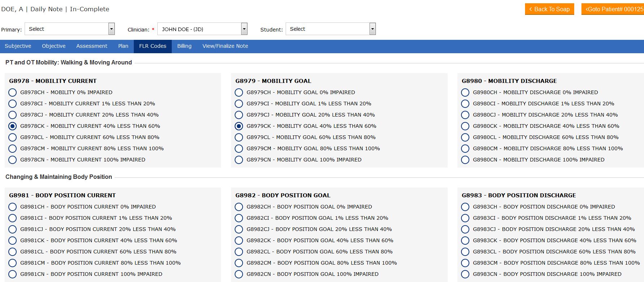Click Goto Patient# 000125 button
This screenshot has width=644, height=282.
pos(613,9)
